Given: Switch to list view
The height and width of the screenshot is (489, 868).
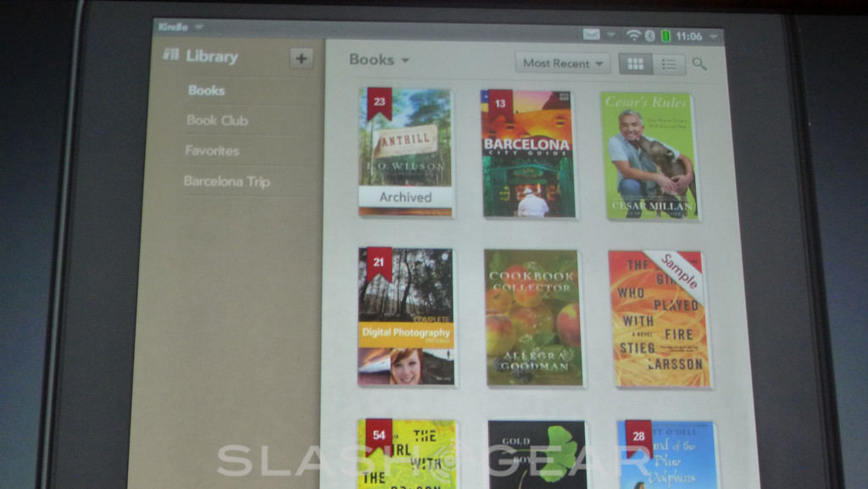Looking at the screenshot, I should tap(669, 64).
